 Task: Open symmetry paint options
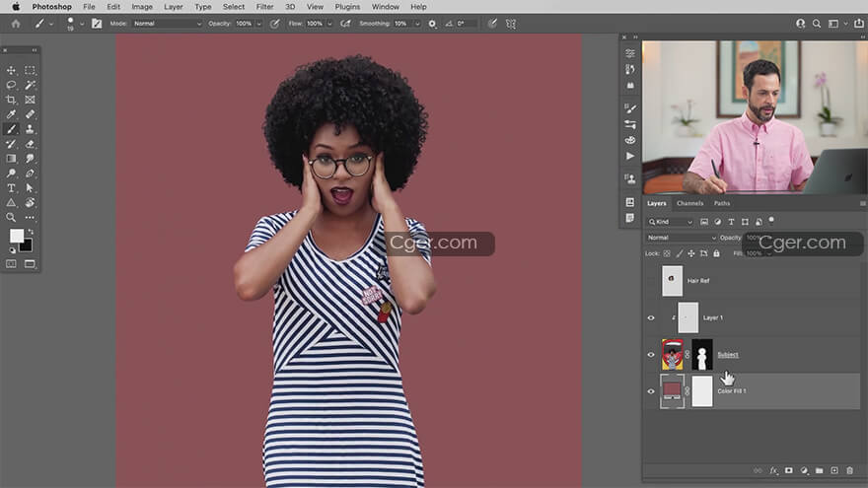(511, 24)
